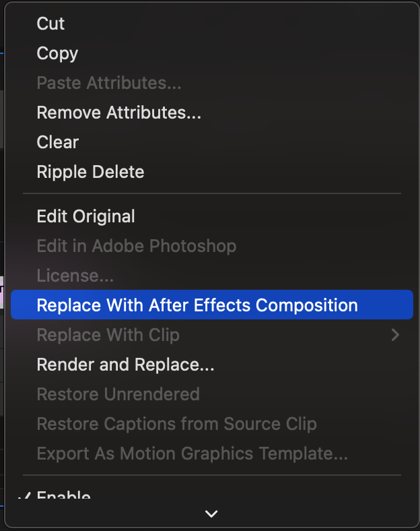Open the Remove Attributes dialog
The image size is (420, 531).
[118, 113]
